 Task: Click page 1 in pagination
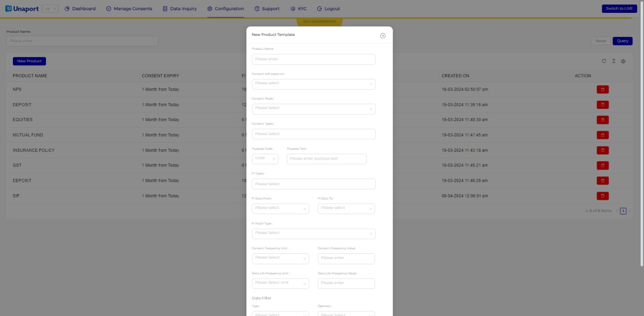click(623, 211)
